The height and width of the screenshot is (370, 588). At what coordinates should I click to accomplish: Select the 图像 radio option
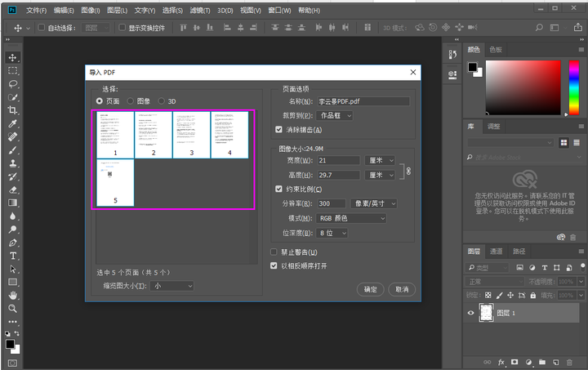[130, 101]
